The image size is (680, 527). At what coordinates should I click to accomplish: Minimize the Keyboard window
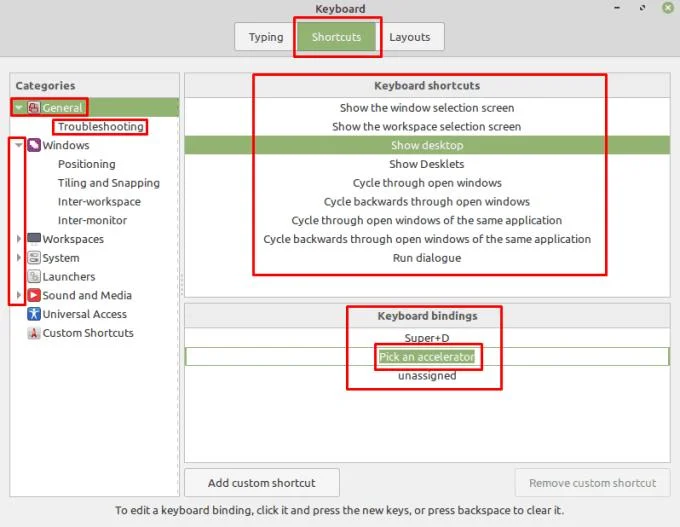tap(617, 8)
